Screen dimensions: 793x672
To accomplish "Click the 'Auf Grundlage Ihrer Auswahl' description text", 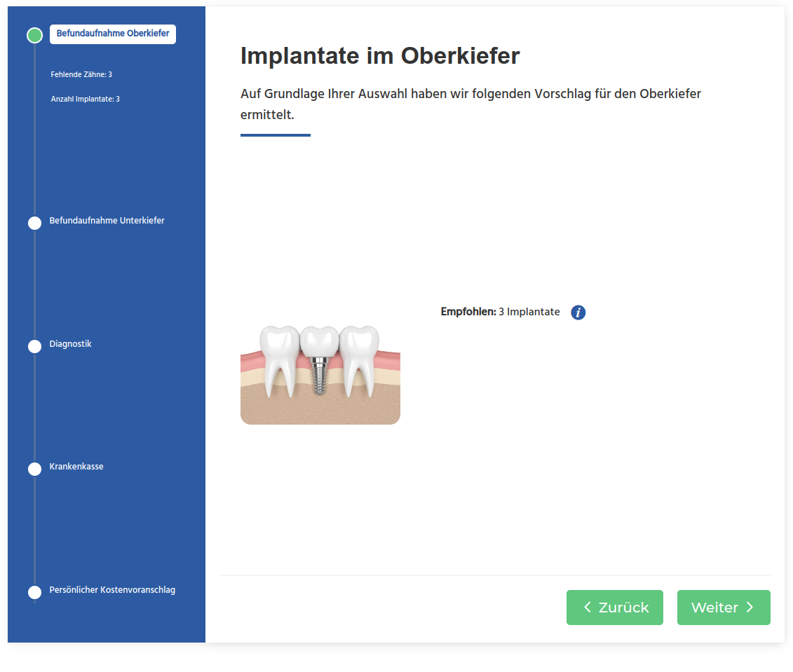I will point(471,104).
